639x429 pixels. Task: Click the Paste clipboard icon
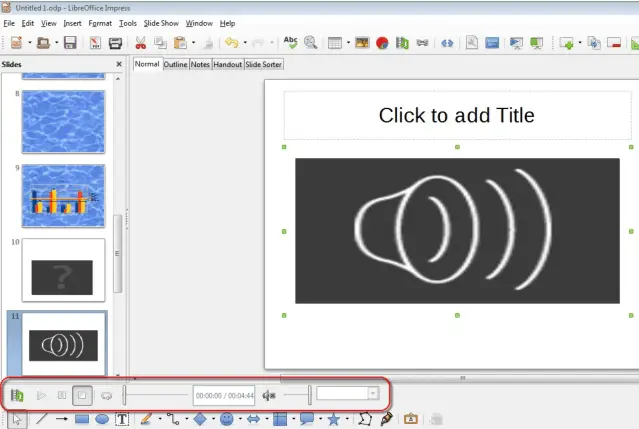[x=180, y=42]
